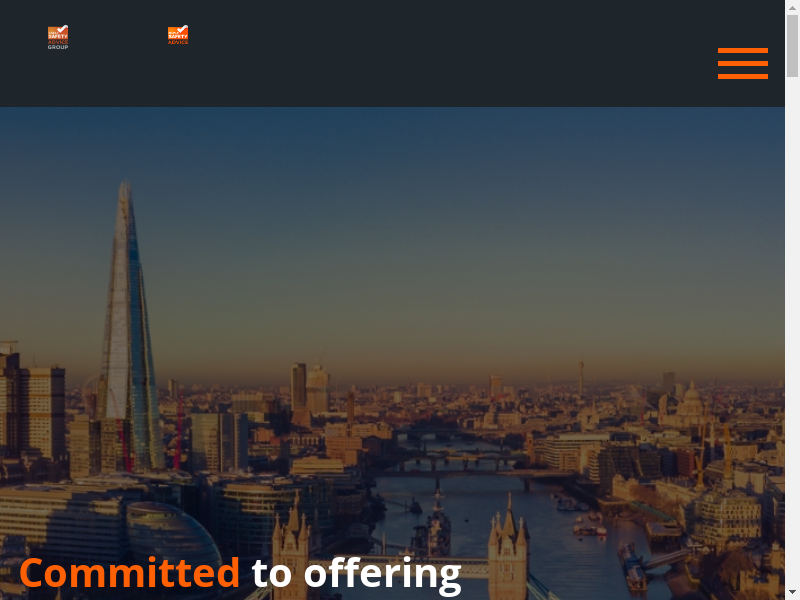Click the Shard skyscraper in hero image
The width and height of the screenshot is (800, 600).
[129, 327]
